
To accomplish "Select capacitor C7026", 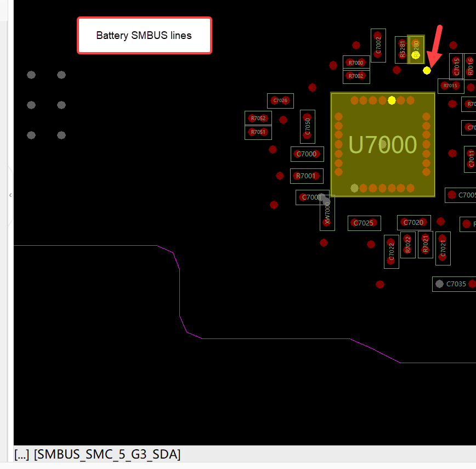I will (280, 100).
